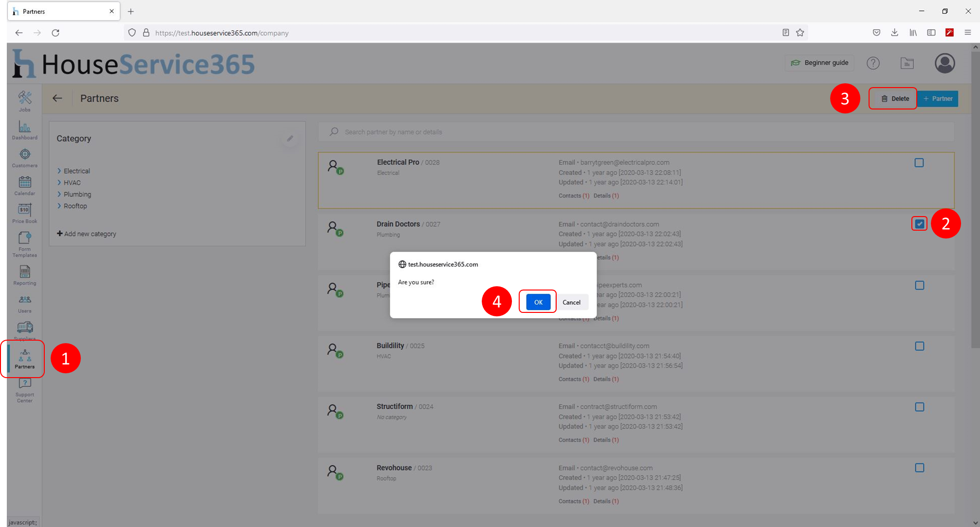
Task: Select the Buildility checkbox
Action: [919, 346]
